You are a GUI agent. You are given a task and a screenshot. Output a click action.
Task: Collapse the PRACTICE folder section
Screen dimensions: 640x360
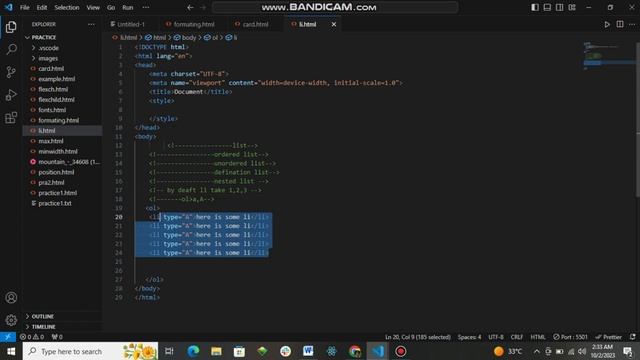pos(44,38)
